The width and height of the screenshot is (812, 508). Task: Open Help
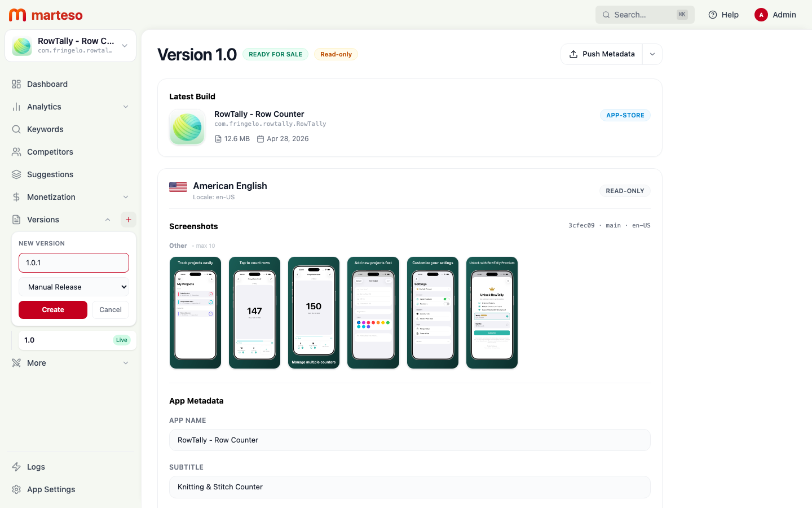723,15
